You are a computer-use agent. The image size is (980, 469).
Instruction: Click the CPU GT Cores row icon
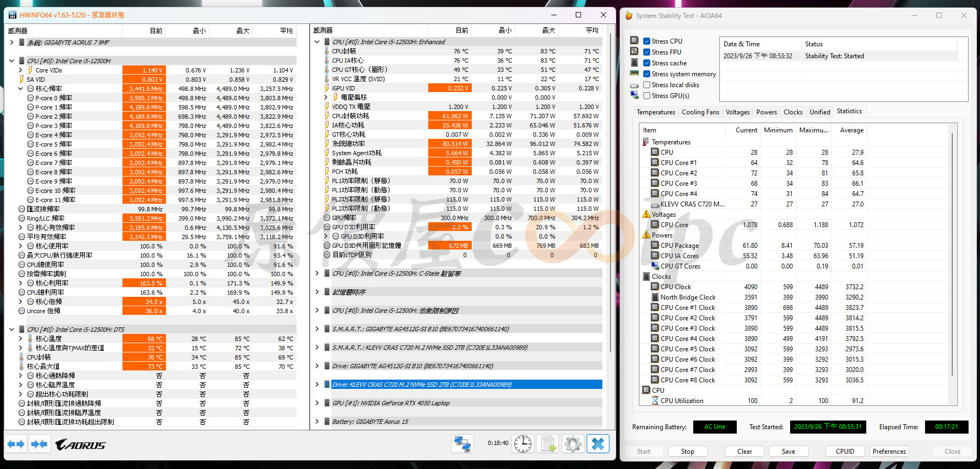(x=655, y=266)
